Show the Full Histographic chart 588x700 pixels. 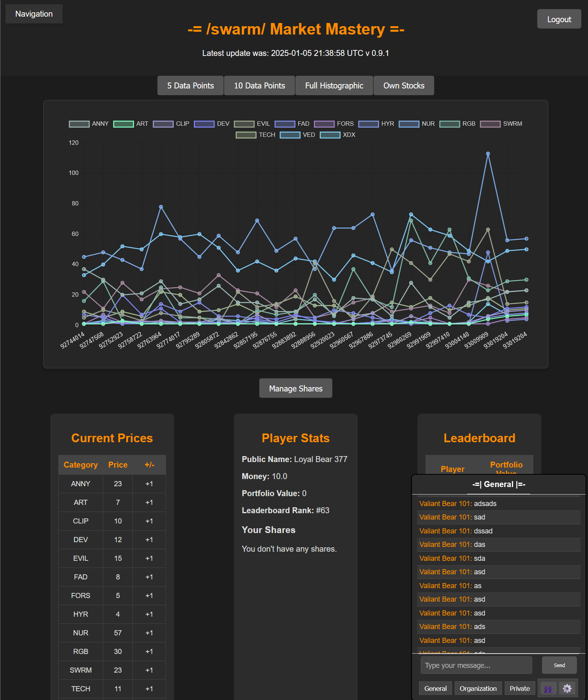pos(334,86)
